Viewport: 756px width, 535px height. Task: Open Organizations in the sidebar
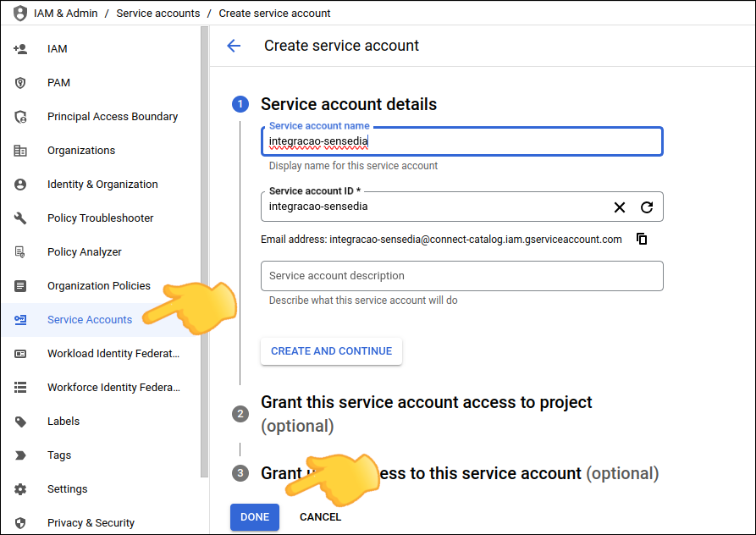(x=81, y=150)
